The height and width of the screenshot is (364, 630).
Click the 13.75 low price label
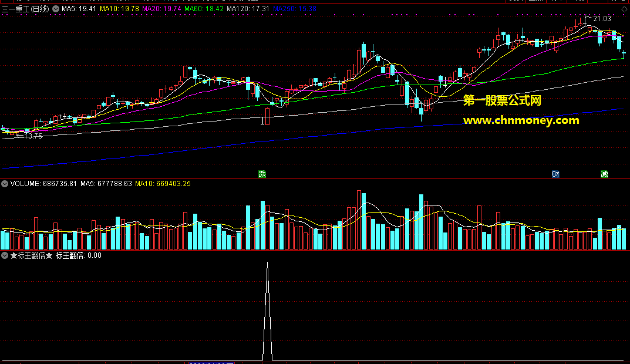click(33, 136)
